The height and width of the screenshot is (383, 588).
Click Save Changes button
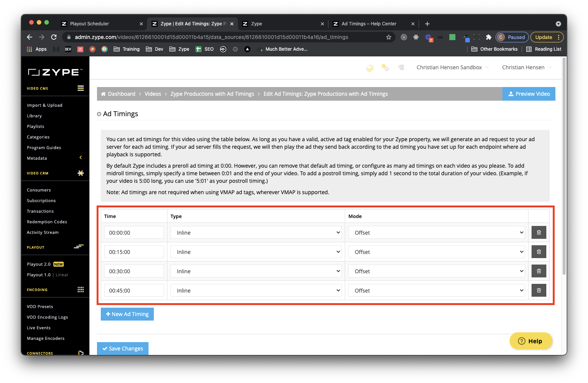click(x=123, y=349)
